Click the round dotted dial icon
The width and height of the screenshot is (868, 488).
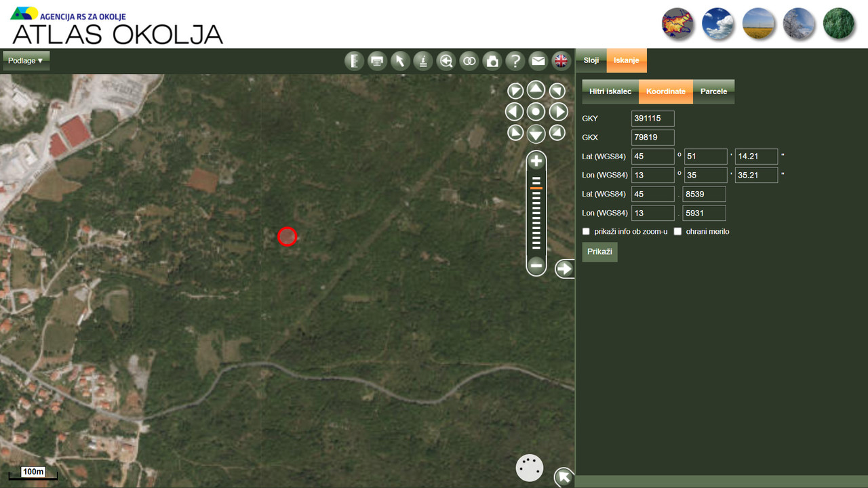pyautogui.click(x=530, y=468)
